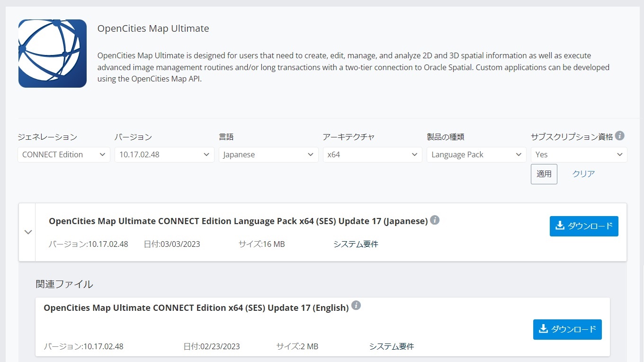
Task: Click the サイズ:2 MB text
Action: pos(297,347)
